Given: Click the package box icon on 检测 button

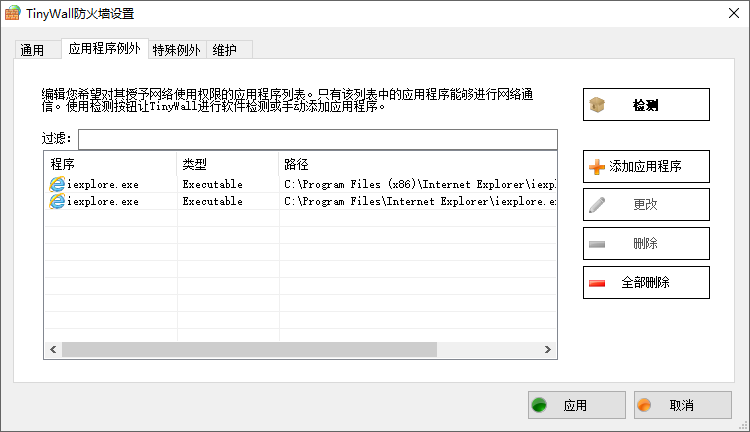Looking at the screenshot, I should coord(597,105).
